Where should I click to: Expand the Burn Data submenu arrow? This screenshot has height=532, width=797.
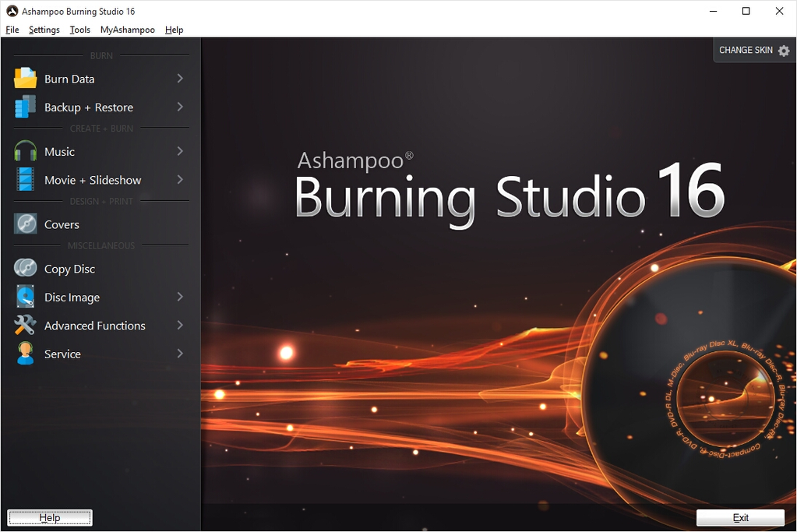coord(180,78)
